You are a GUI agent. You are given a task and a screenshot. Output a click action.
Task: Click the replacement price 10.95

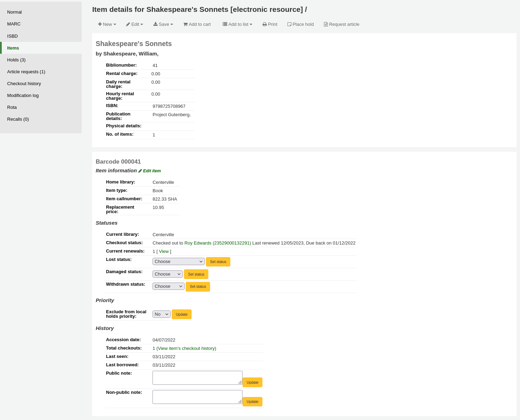158,208
